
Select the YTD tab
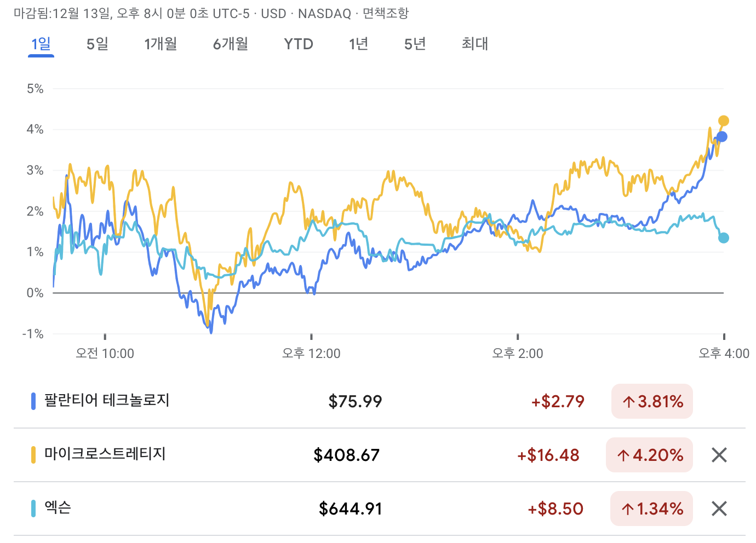pyautogui.click(x=299, y=44)
